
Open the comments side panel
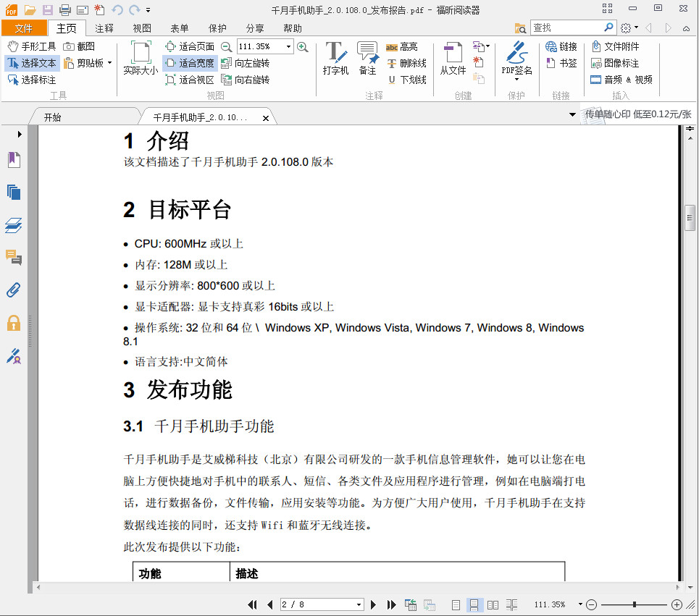pyautogui.click(x=14, y=258)
